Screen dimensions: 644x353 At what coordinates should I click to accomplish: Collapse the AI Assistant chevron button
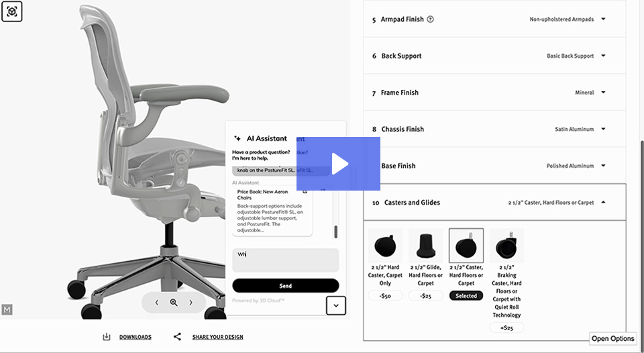[x=336, y=305]
